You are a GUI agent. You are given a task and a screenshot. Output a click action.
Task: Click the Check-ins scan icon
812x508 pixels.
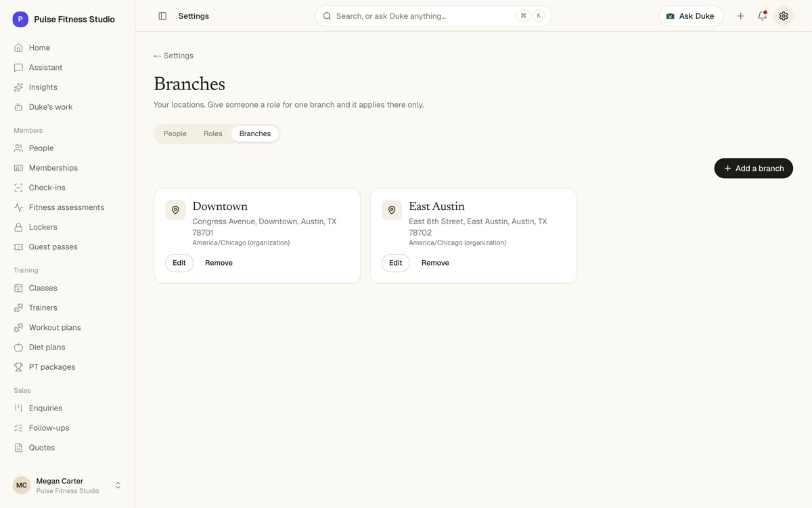pyautogui.click(x=18, y=188)
